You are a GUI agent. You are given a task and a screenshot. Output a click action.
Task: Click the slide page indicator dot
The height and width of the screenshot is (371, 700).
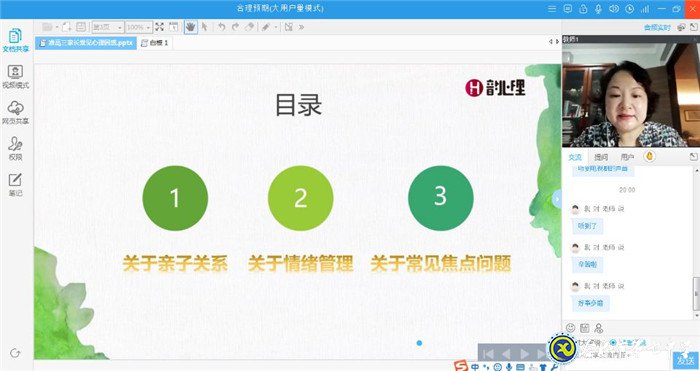click(419, 343)
